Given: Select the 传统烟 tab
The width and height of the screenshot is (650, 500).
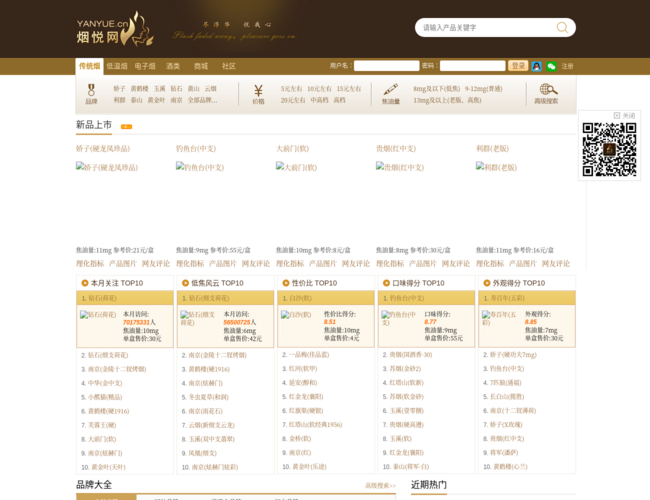Looking at the screenshot, I should coord(90,66).
